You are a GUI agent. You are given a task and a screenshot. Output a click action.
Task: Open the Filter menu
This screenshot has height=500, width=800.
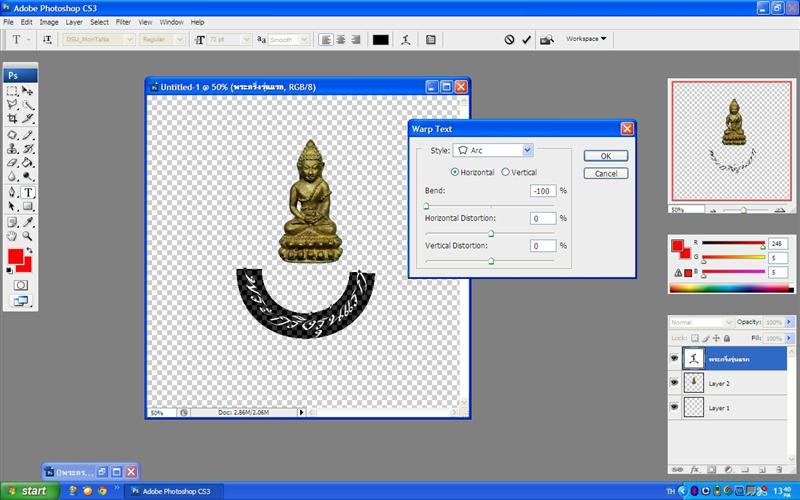point(123,21)
